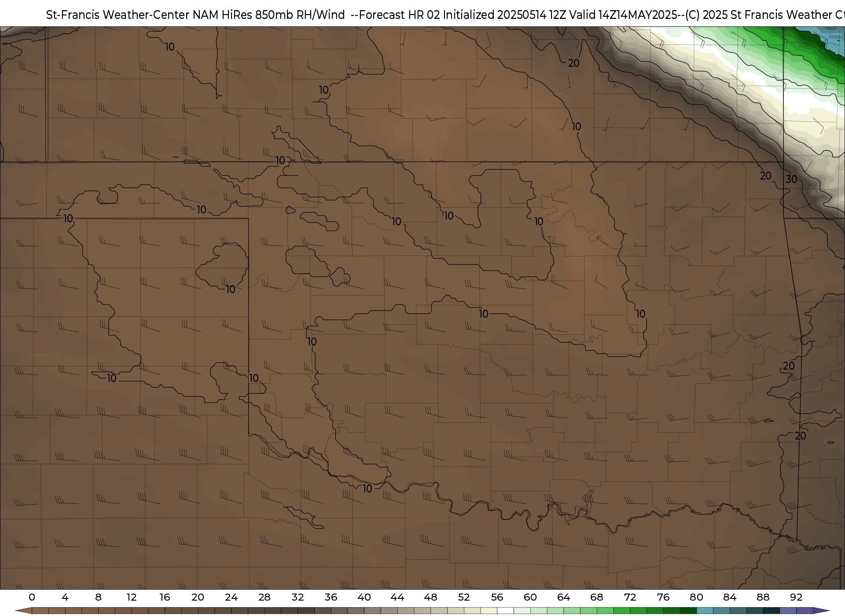Click the colorbar tick label '4'
Image resolution: width=845 pixels, height=616 pixels.
point(65,597)
